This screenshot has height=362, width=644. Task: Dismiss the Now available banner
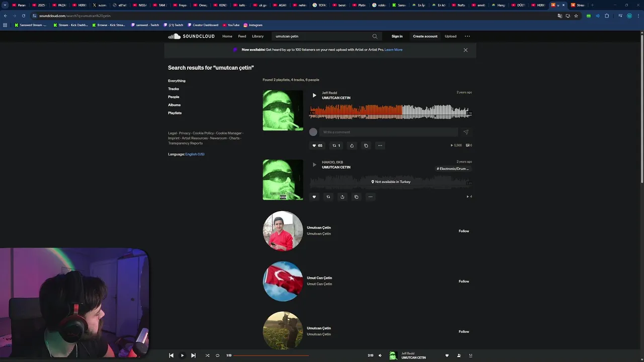[465, 50]
